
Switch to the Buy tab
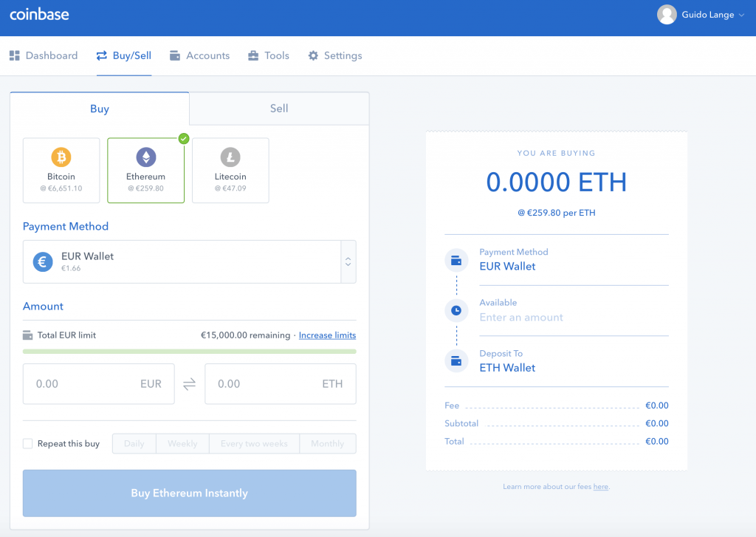(x=100, y=109)
